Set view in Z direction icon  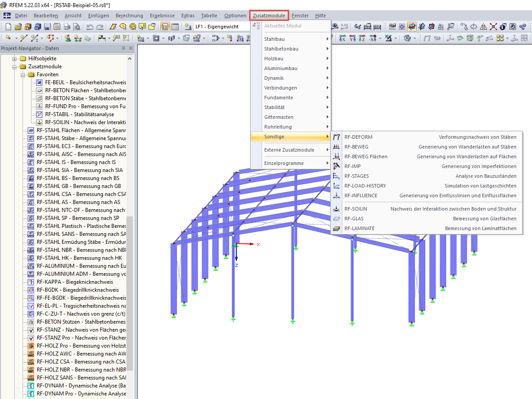pyautogui.click(x=362, y=38)
